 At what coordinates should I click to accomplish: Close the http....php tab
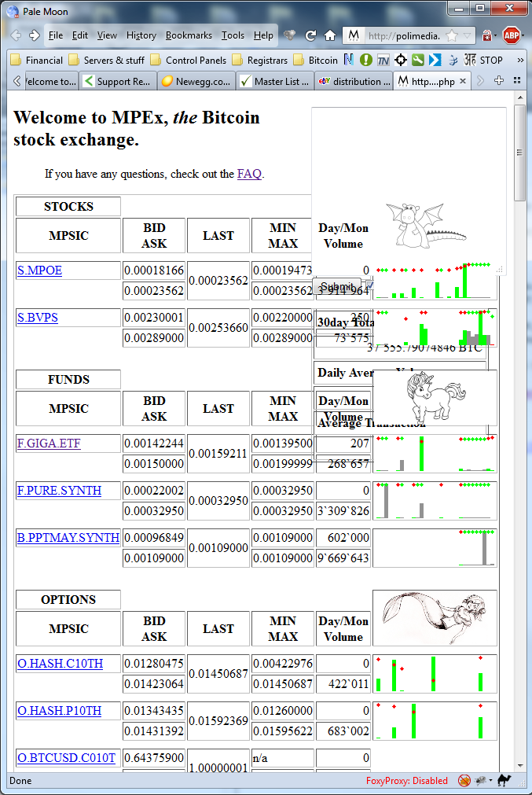(x=463, y=81)
